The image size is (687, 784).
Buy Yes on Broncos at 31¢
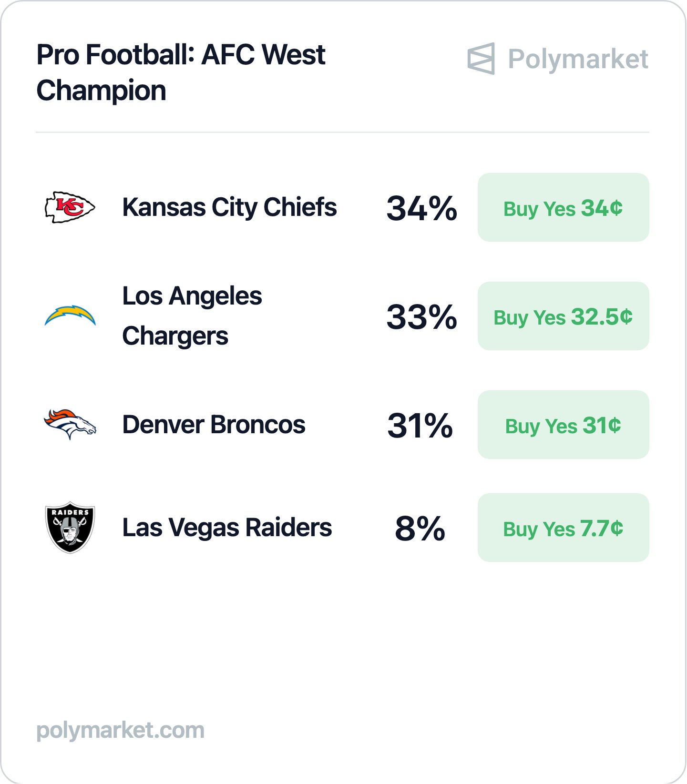(x=563, y=425)
